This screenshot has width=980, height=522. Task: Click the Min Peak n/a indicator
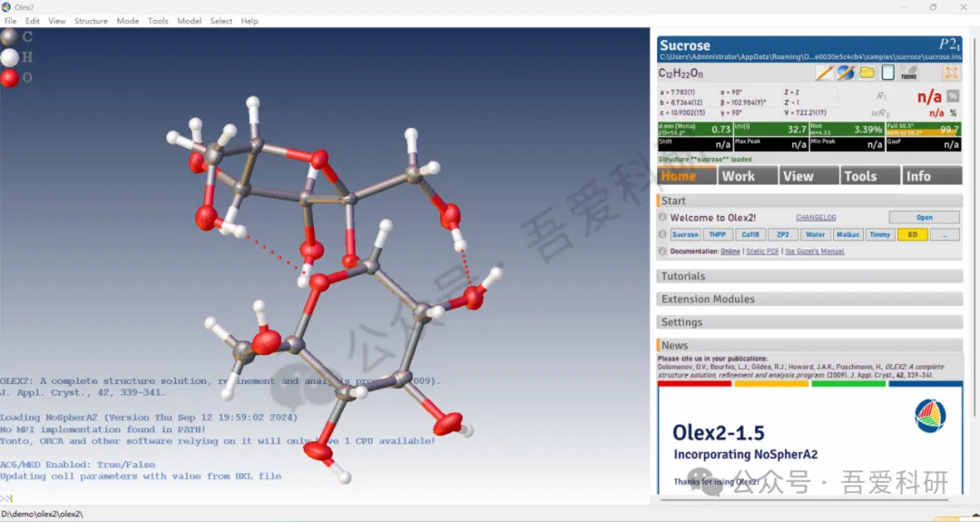coord(847,144)
